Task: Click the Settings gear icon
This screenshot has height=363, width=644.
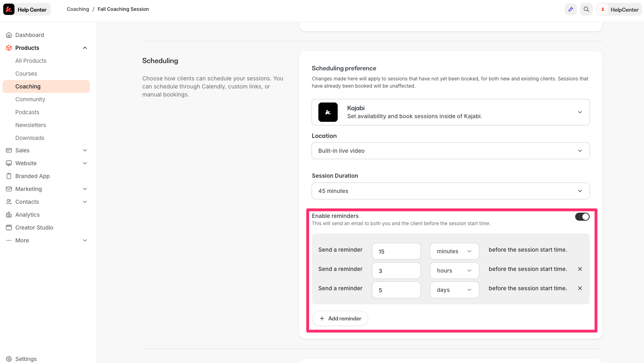Action: [x=9, y=359]
